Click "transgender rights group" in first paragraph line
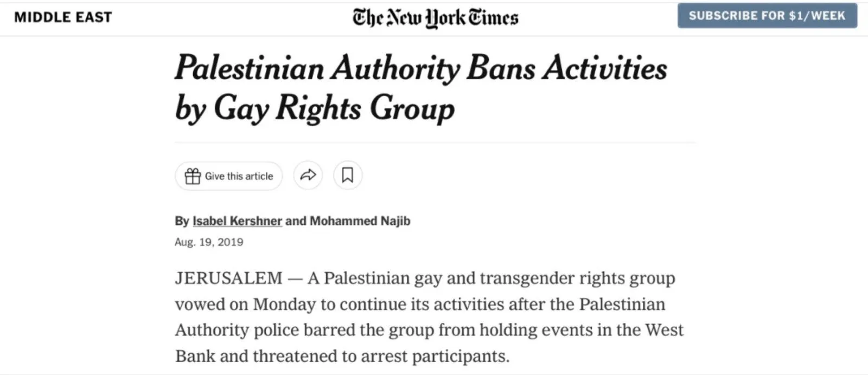Screen dimensions: 868x375 coord(577,278)
